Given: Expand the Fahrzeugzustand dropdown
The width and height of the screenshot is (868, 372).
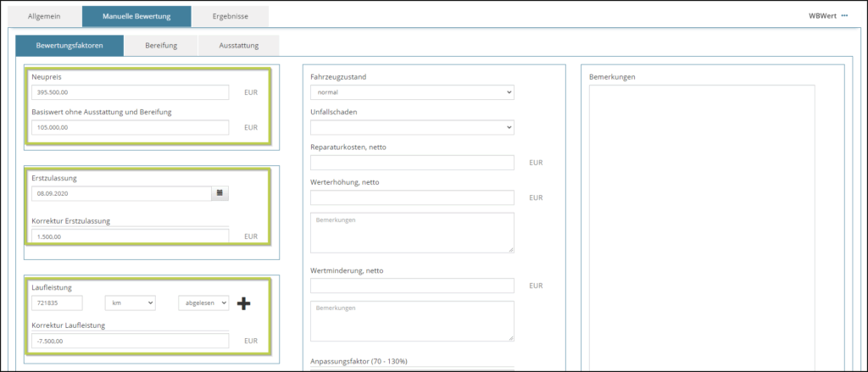Looking at the screenshot, I should (x=412, y=92).
